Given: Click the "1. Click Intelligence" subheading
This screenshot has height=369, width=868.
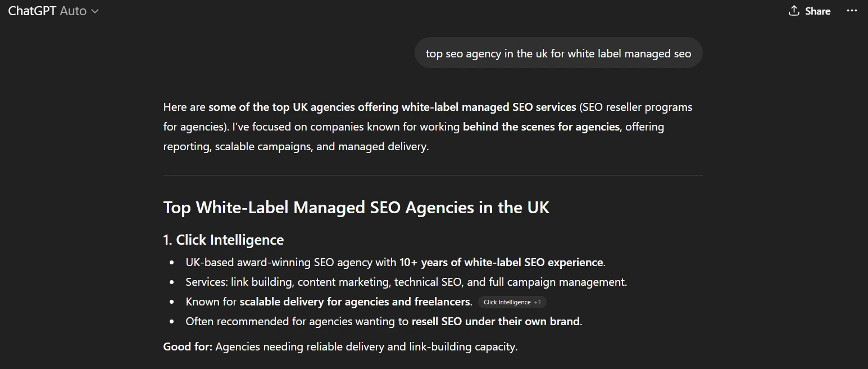Looking at the screenshot, I should point(223,240).
